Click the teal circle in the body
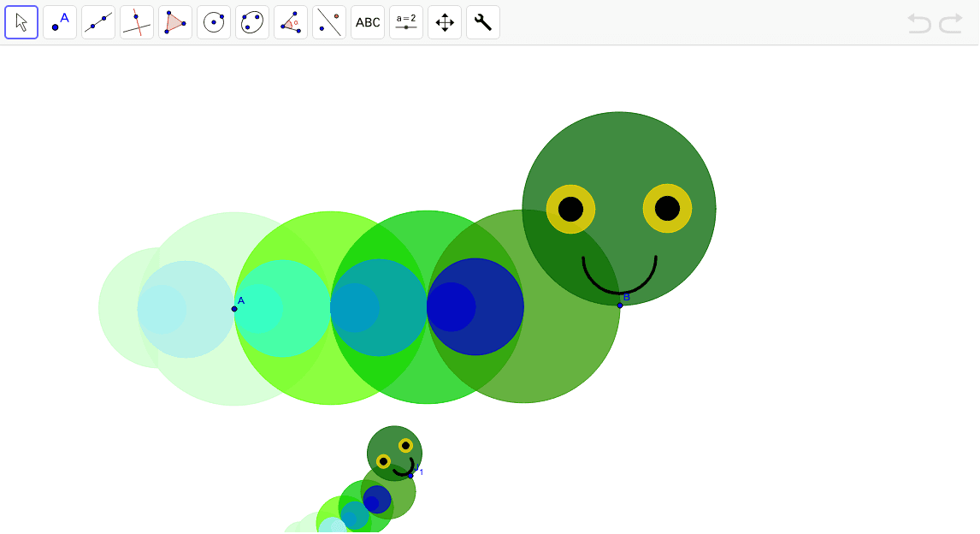The image size is (980, 534). pyautogui.click(x=379, y=307)
